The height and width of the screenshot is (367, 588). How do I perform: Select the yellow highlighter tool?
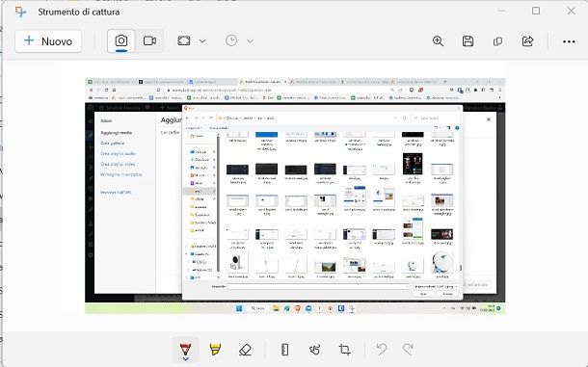215,350
